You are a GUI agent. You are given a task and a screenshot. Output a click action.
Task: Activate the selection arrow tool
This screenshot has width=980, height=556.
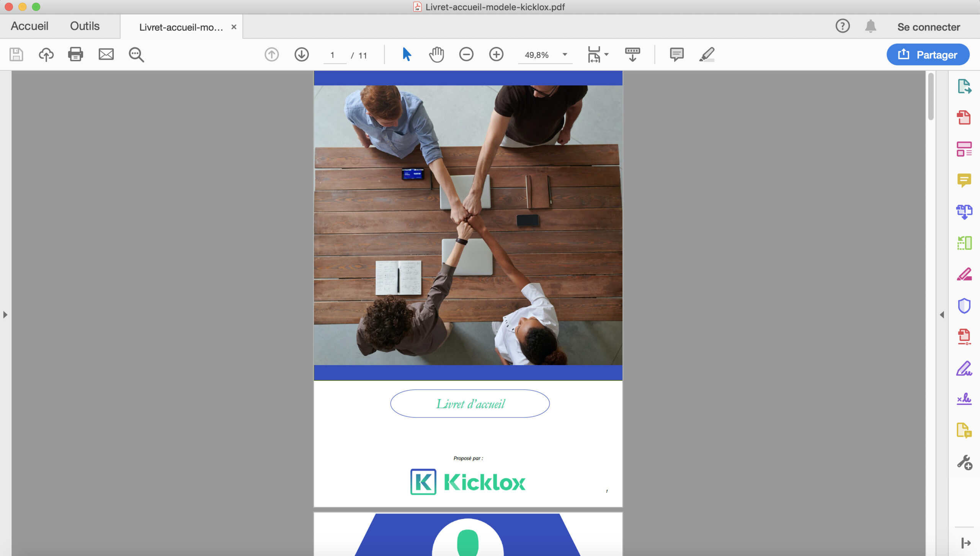pyautogui.click(x=407, y=54)
